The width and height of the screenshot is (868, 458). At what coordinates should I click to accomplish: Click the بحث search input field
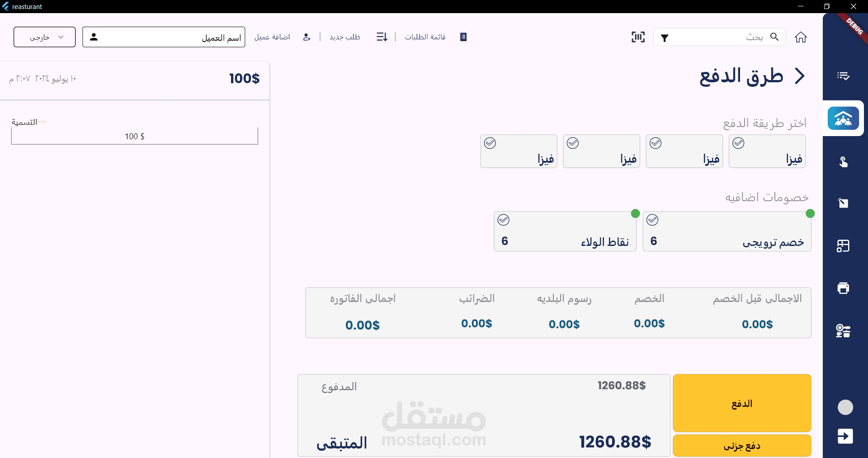719,37
